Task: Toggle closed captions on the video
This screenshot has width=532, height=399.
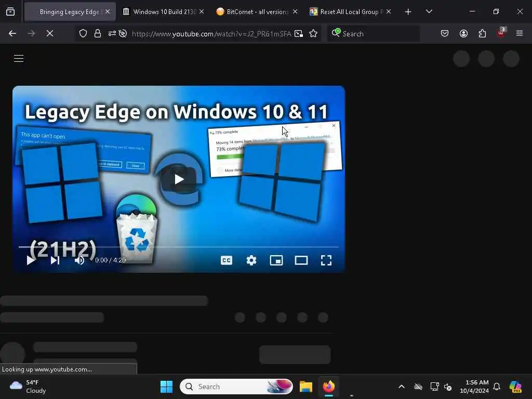Action: coord(227,260)
